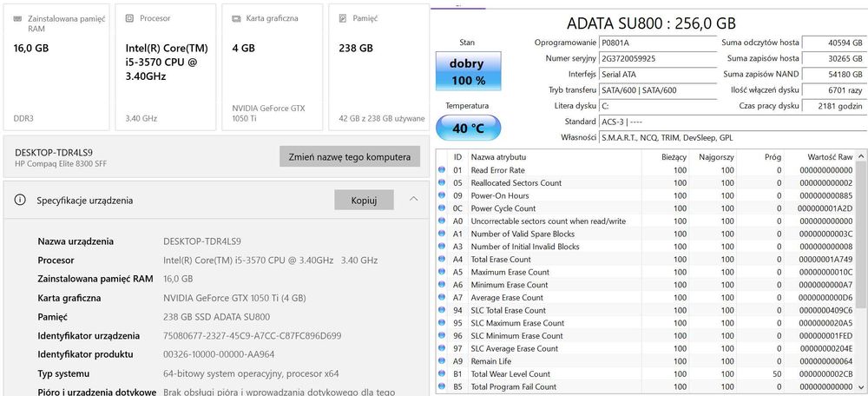
Task: Click status dot of Total Wear Level Count row
Action: pos(442,373)
